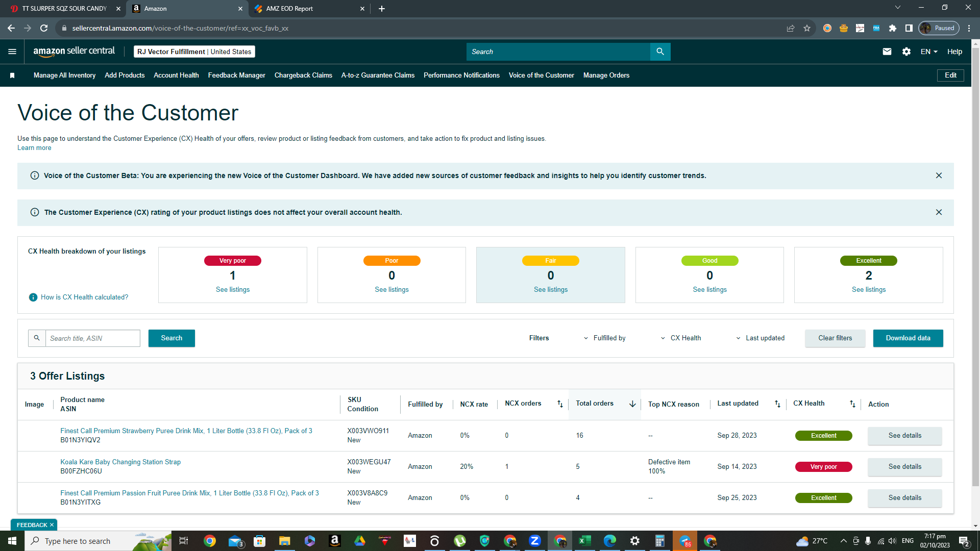Sort by CX Health arrows
Viewport: 980px width, 551px height.
click(852, 404)
